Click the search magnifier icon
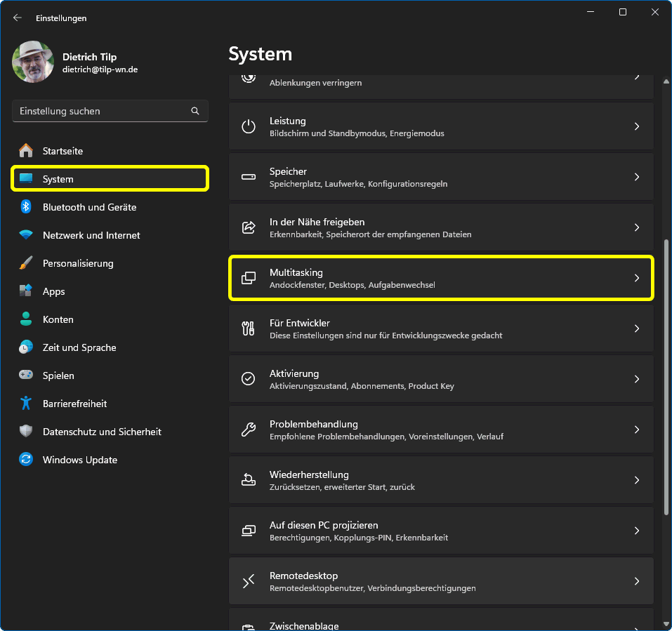The width and height of the screenshot is (672, 631). coord(195,111)
